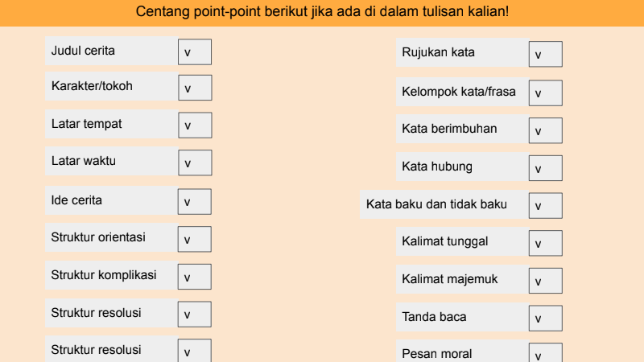
Task: Select the Struktur komplikasi checkbox
Action: pos(195,277)
